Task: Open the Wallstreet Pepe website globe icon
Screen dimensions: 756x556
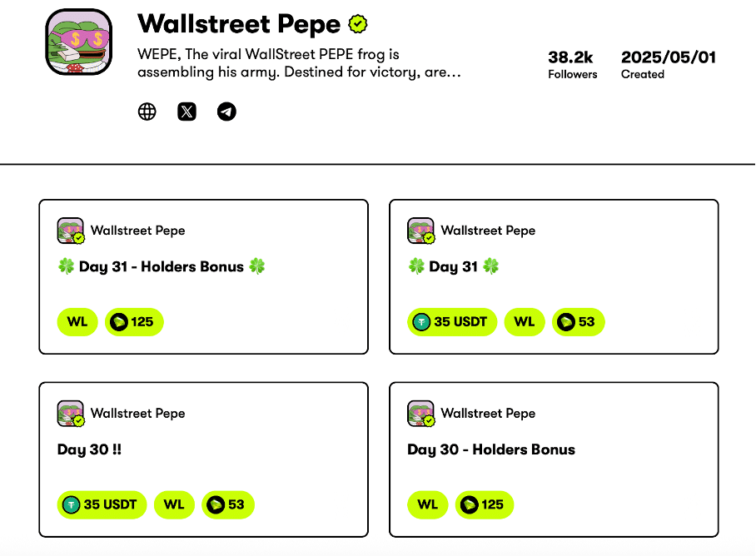Action: click(x=147, y=112)
